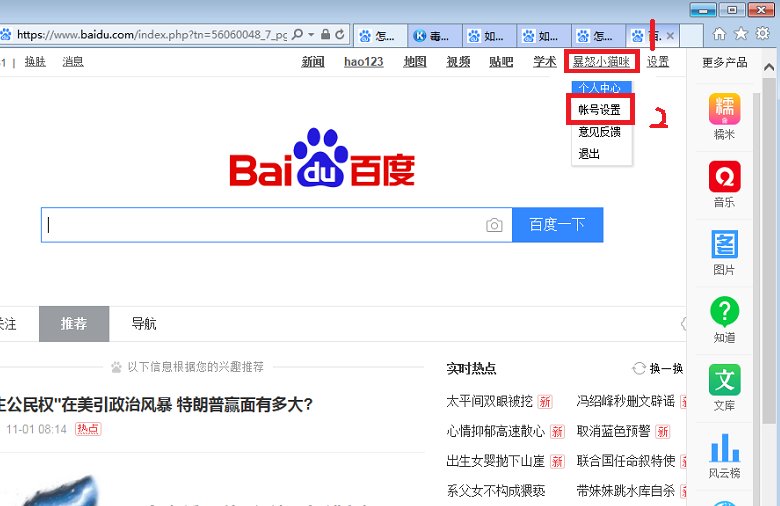Click the 百度一下 search button

tap(558, 225)
